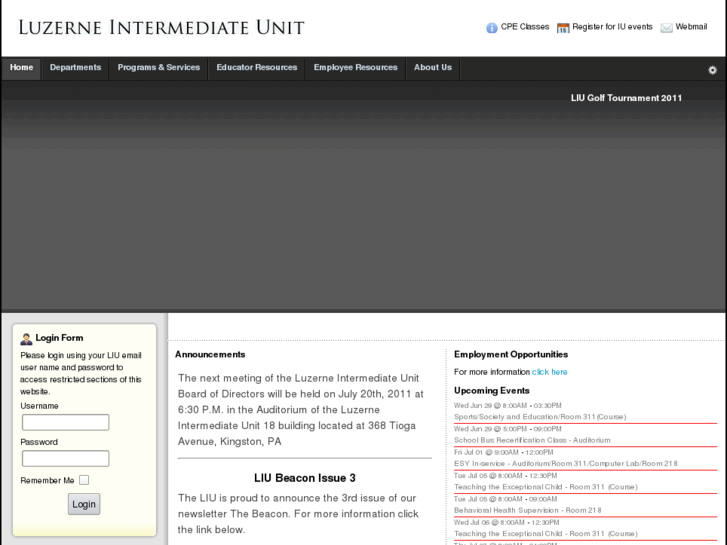This screenshot has width=727, height=545.
Task: Click the CPE Classes info icon
Action: tap(491, 28)
